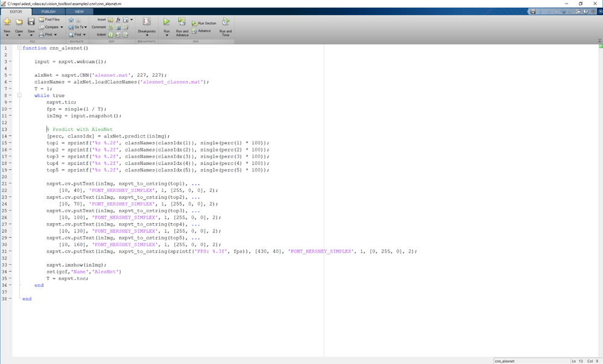Comment selected lines with the % icon
603x364 pixels.
[111, 27]
